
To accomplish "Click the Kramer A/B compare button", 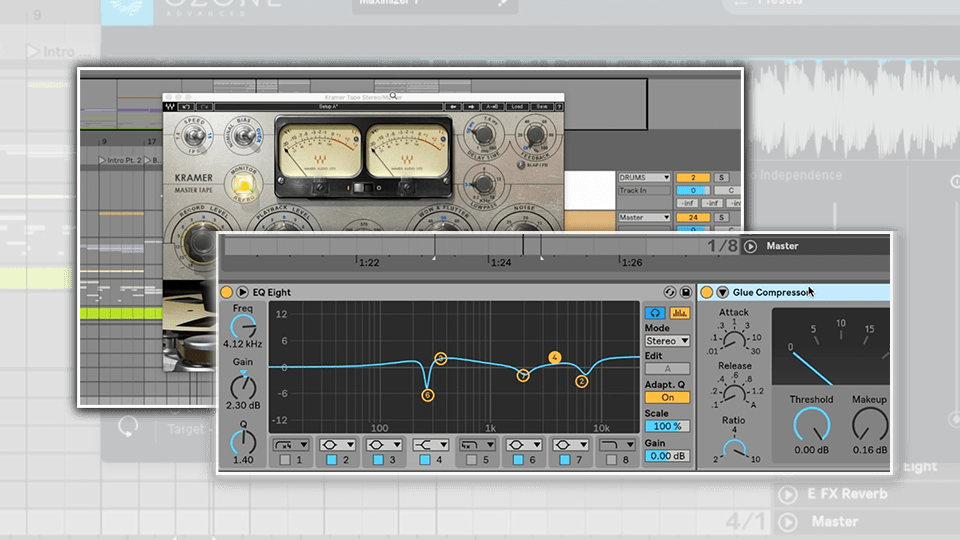I will click(491, 107).
